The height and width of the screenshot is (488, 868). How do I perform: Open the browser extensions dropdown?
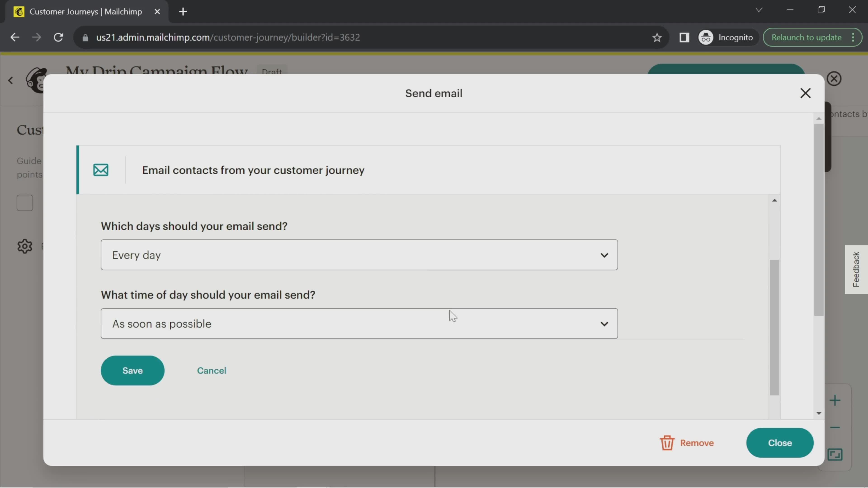click(x=684, y=37)
